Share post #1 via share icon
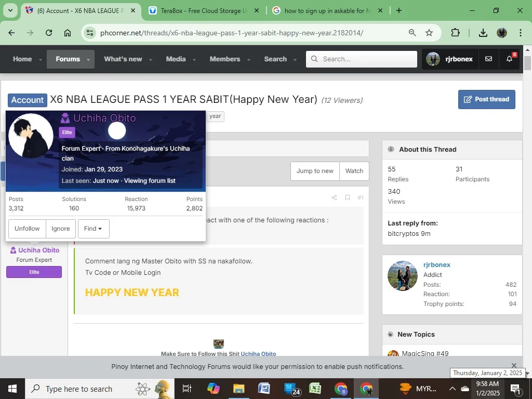532x399 pixels. tap(334, 197)
